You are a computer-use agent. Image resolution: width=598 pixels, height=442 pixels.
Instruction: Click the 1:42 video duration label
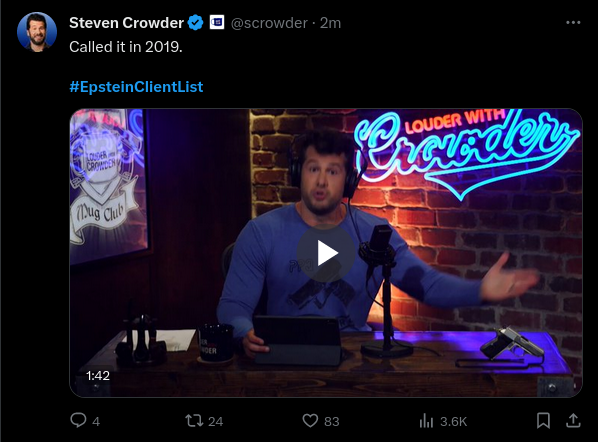tap(98, 376)
